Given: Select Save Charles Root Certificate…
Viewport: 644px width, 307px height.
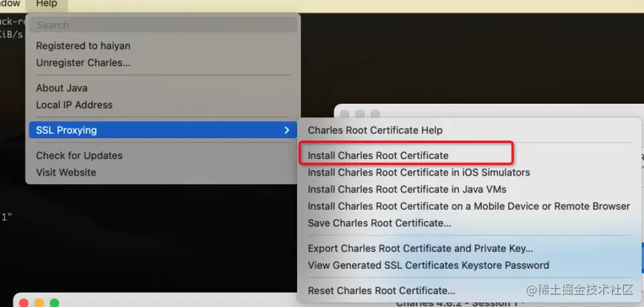Looking at the screenshot, I should point(469,223).
